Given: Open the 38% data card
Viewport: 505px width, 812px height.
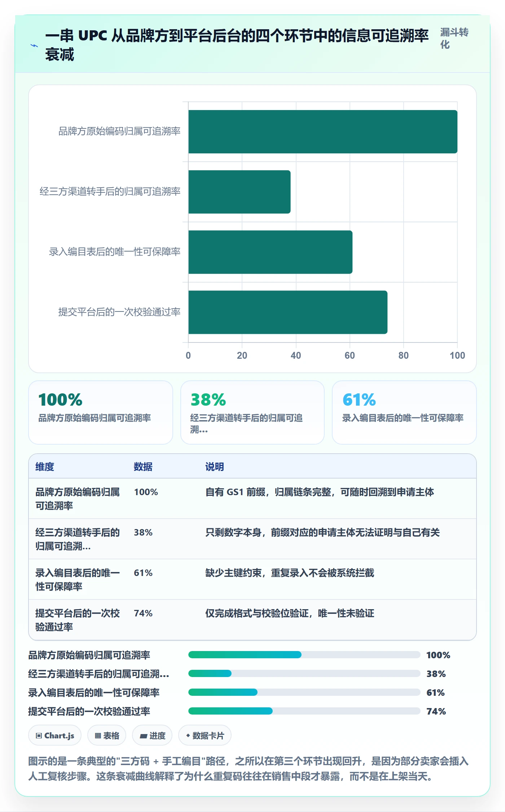Looking at the screenshot, I should [252, 412].
